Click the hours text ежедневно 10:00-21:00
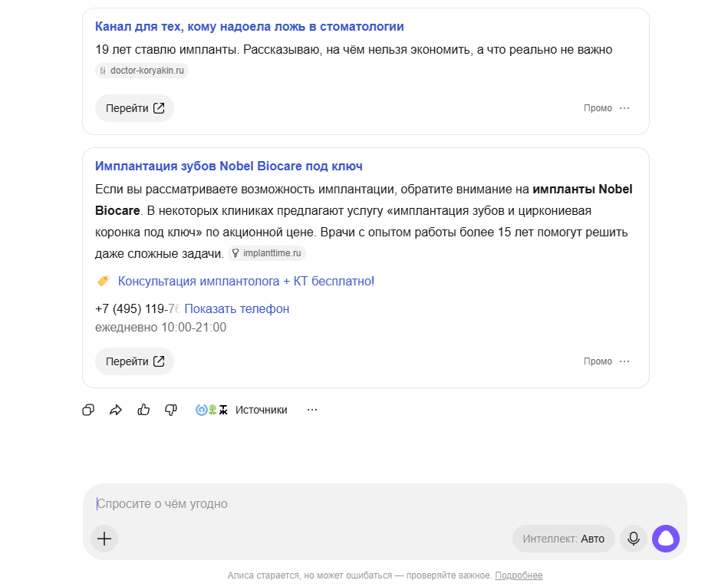This screenshot has width=728, height=587. point(160,328)
